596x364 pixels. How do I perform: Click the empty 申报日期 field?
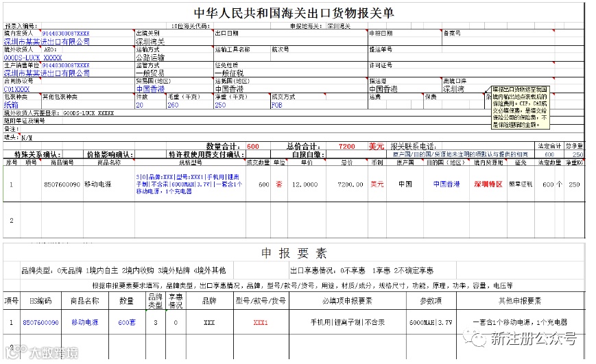pos(405,38)
